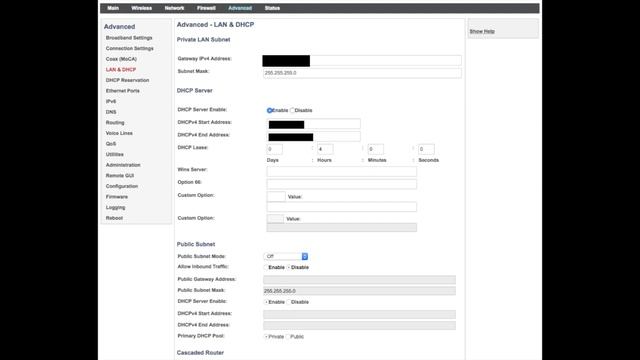640x360 pixels.
Task: Click the private DHCPv4 End Address field
Action: tap(313, 137)
